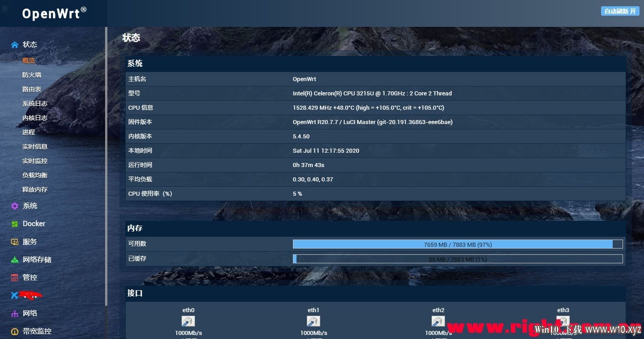Click the 可用数 memory usage bar
Image resolution: width=644 pixels, height=339 pixels.
click(458, 244)
